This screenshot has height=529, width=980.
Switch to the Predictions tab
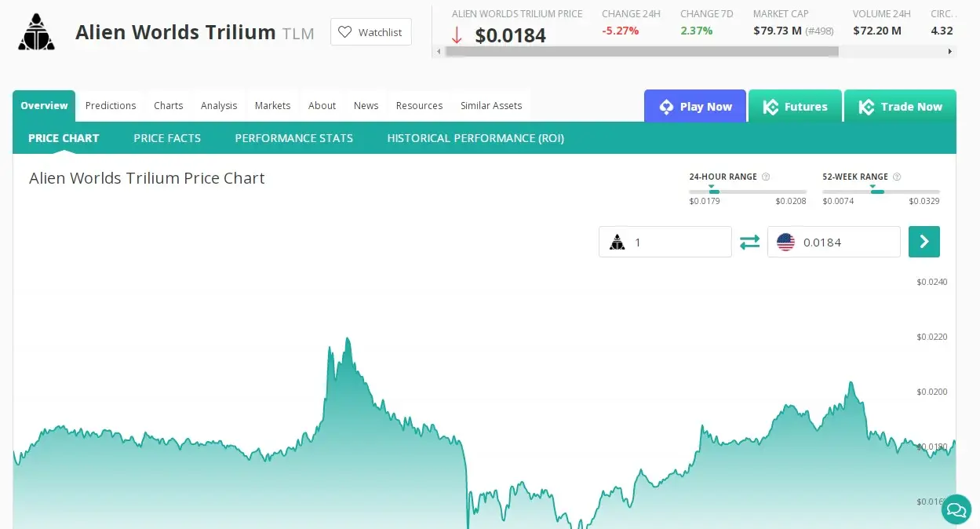[x=111, y=106]
